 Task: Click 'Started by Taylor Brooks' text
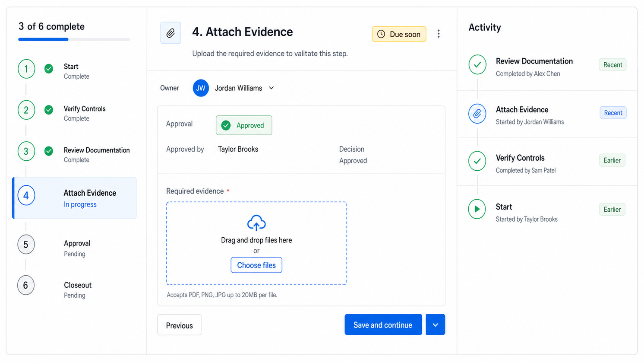pos(527,219)
